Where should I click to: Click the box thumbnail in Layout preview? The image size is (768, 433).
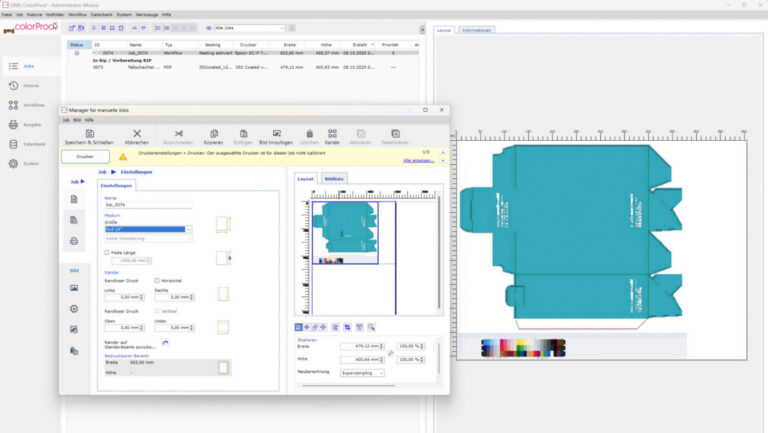[345, 233]
